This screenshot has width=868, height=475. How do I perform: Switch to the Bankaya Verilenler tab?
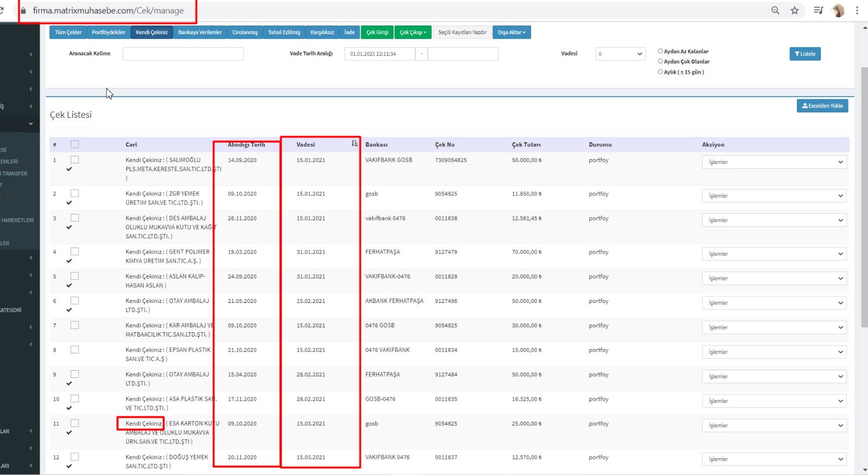(x=200, y=33)
